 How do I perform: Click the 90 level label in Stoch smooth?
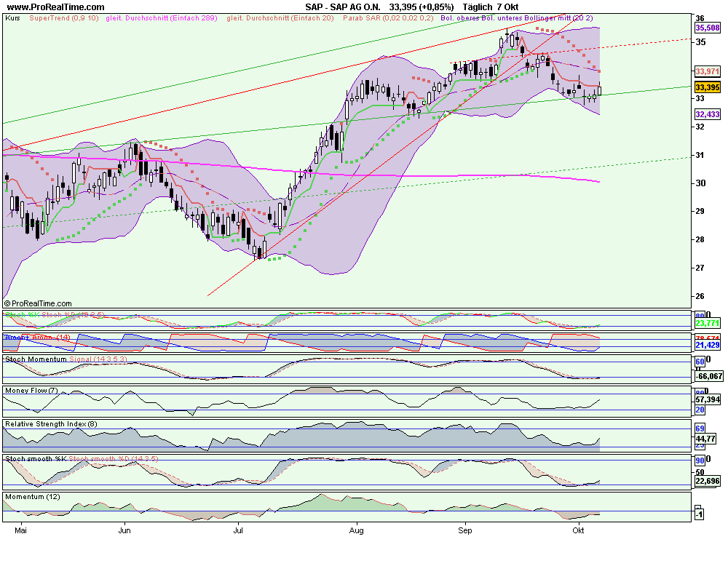pyautogui.click(x=700, y=461)
